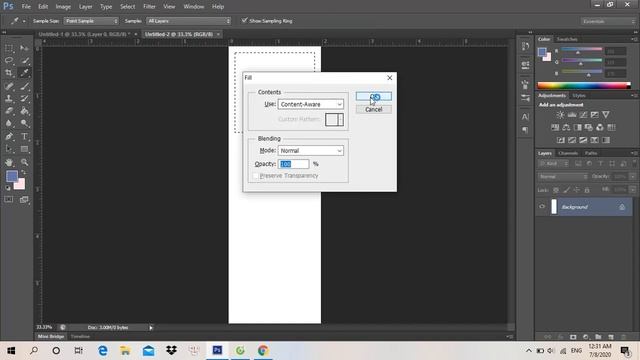Switch to the Swatches tab
This screenshot has width=640, height=360.
click(x=567, y=39)
